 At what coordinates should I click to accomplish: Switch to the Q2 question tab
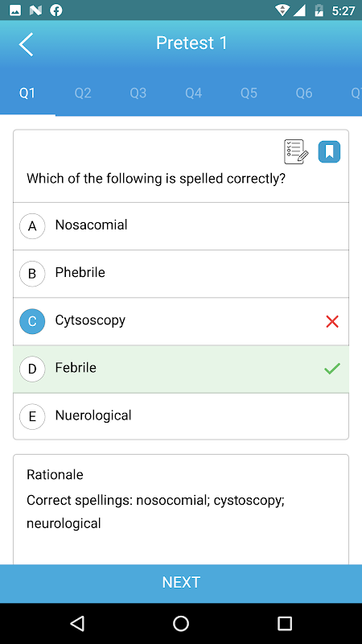tap(83, 93)
